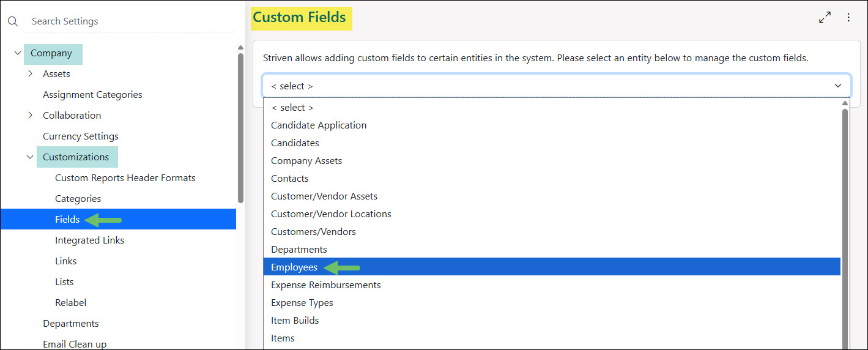Open Currency Settings
This screenshot has height=350, width=868.
pyautogui.click(x=81, y=136)
